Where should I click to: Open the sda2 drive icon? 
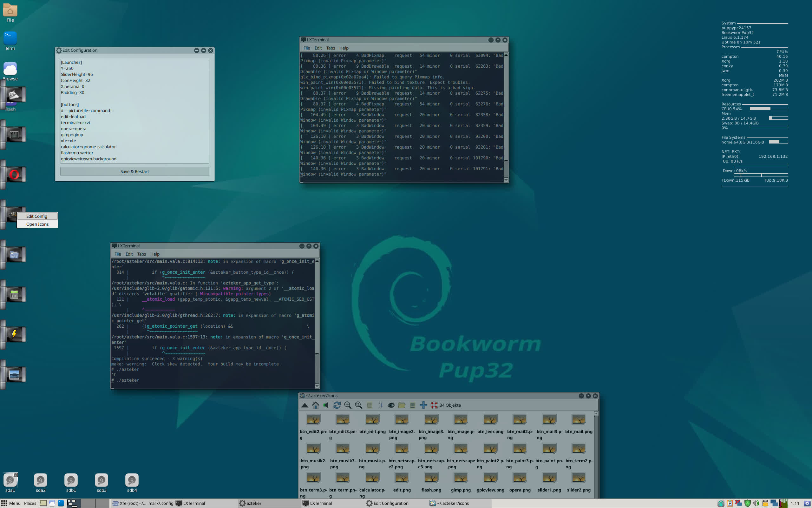(x=41, y=483)
